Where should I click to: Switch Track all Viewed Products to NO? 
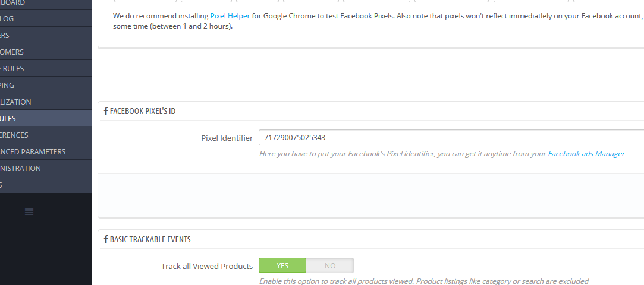(x=330, y=265)
